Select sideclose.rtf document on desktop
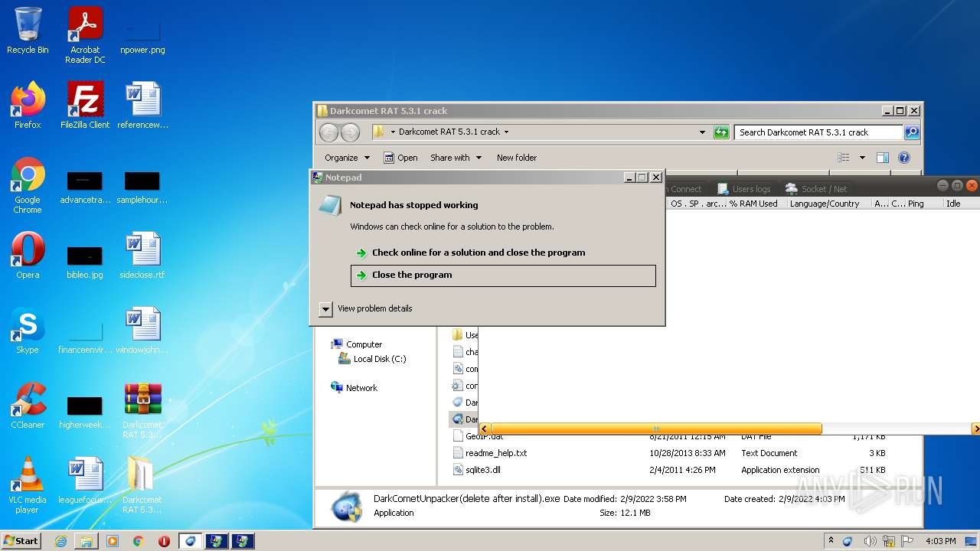This screenshot has height=551, width=980. click(142, 256)
